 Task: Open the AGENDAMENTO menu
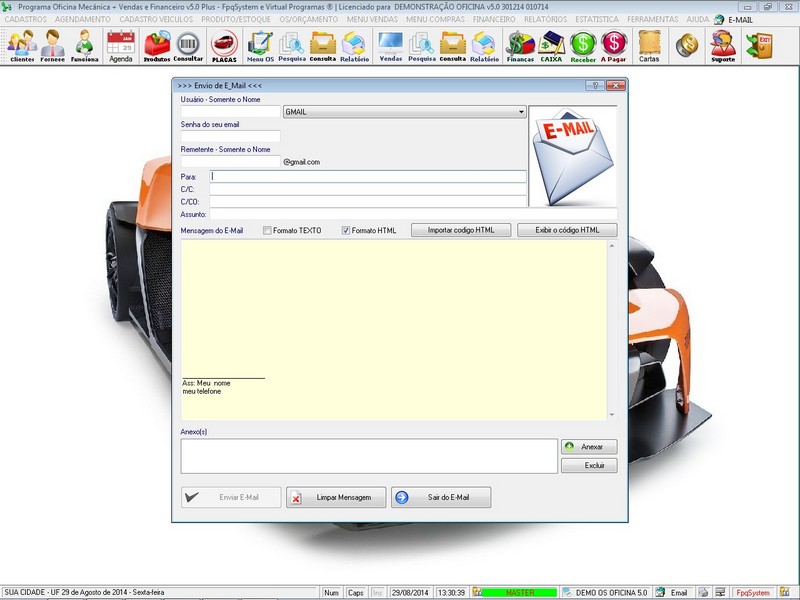[x=83, y=19]
